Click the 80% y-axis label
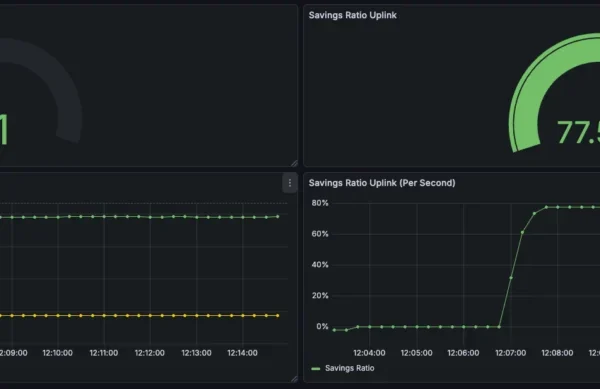 320,203
